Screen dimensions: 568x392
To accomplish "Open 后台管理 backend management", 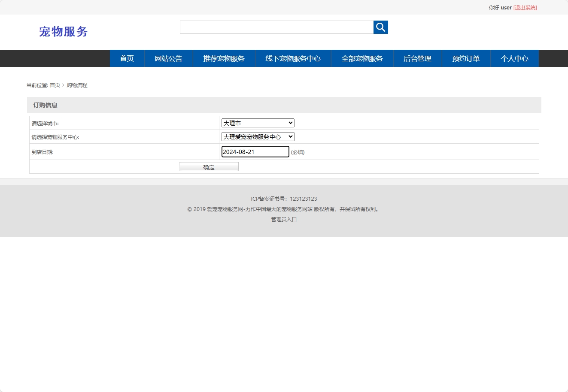I will tap(417, 58).
